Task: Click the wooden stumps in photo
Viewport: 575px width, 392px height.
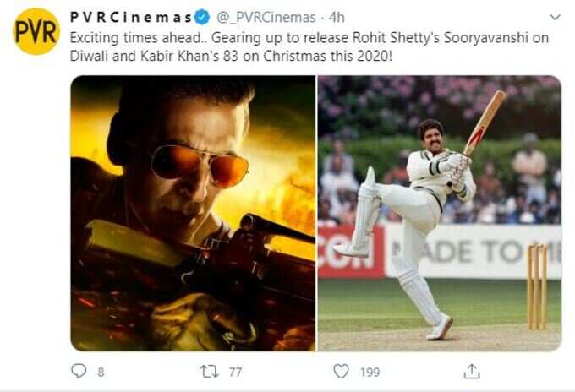Action: (x=538, y=287)
